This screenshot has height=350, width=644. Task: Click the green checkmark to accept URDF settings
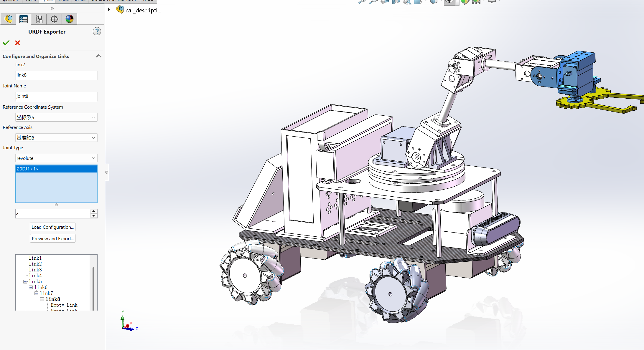[x=6, y=43]
